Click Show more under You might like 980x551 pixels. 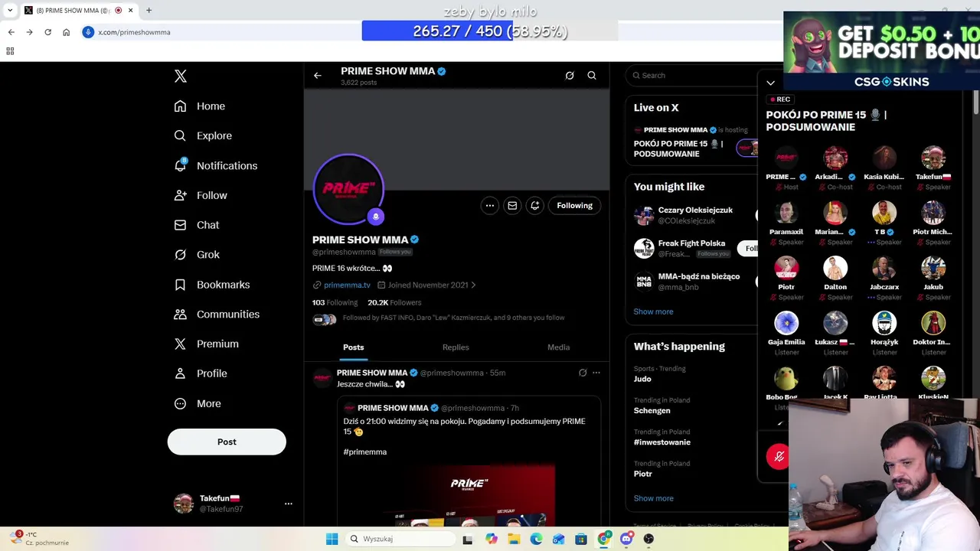pyautogui.click(x=653, y=311)
